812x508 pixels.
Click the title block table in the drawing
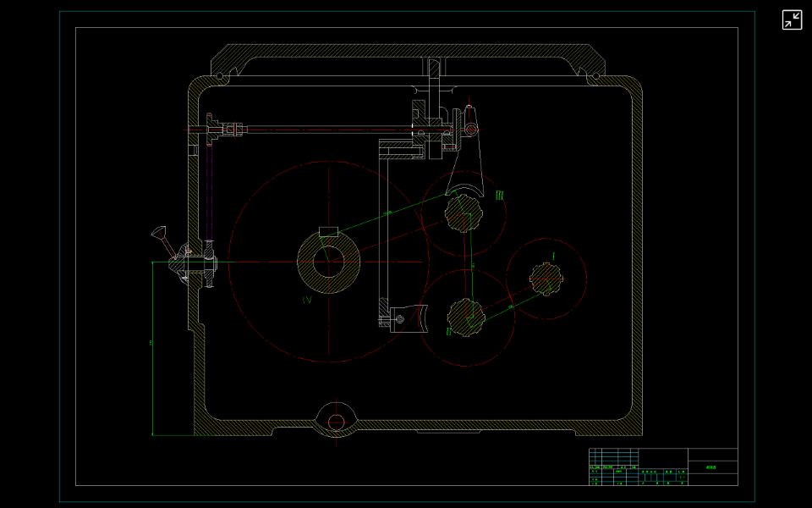point(663,467)
